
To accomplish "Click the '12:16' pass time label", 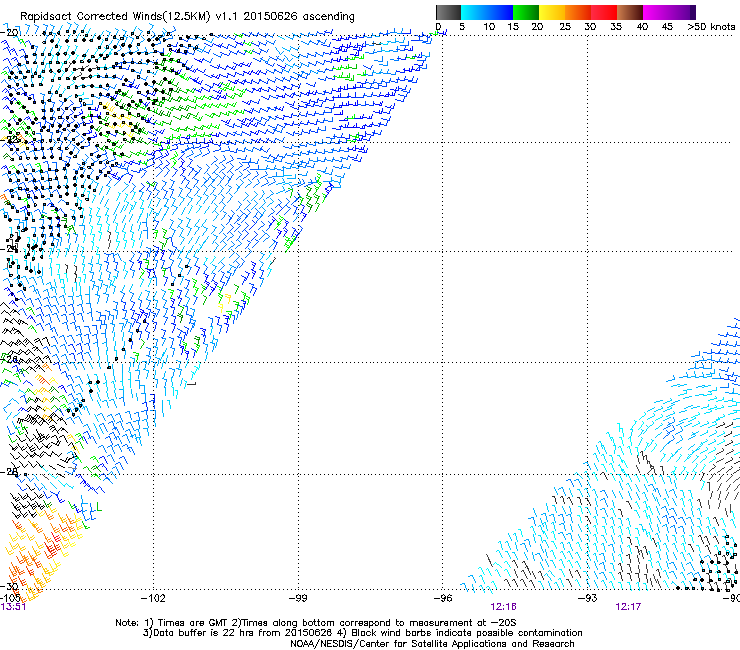I will tap(503, 607).
